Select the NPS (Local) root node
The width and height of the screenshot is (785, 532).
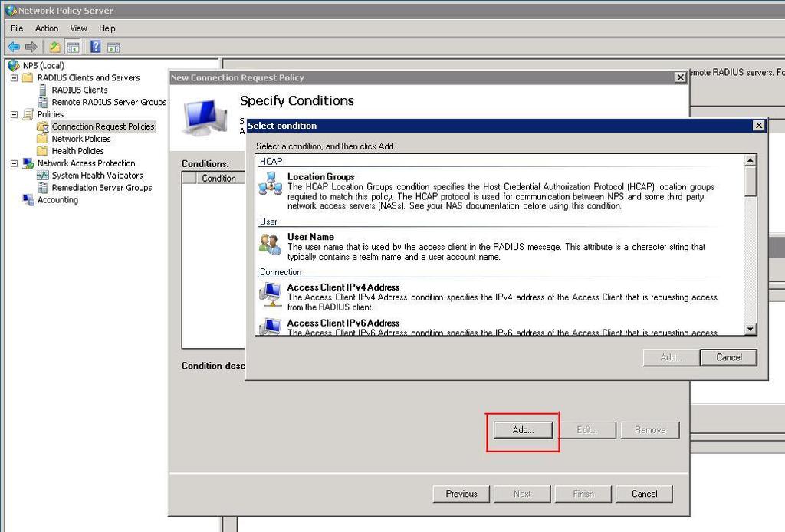coord(44,66)
